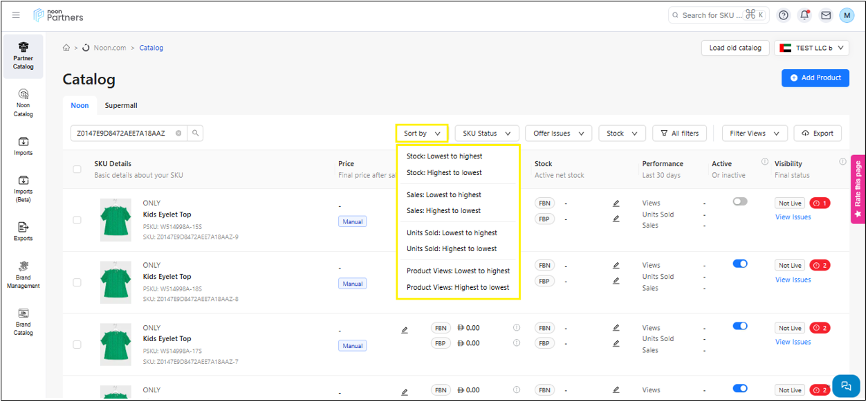This screenshot has width=868, height=402.
Task: Expand the Filter Views dropdown
Action: click(x=755, y=134)
